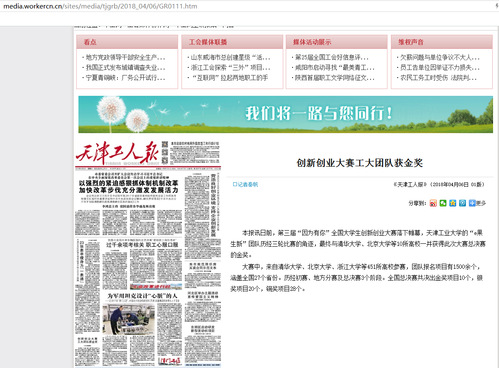Open the 咸阳市启动寻找“最美青工” headline

(333, 68)
